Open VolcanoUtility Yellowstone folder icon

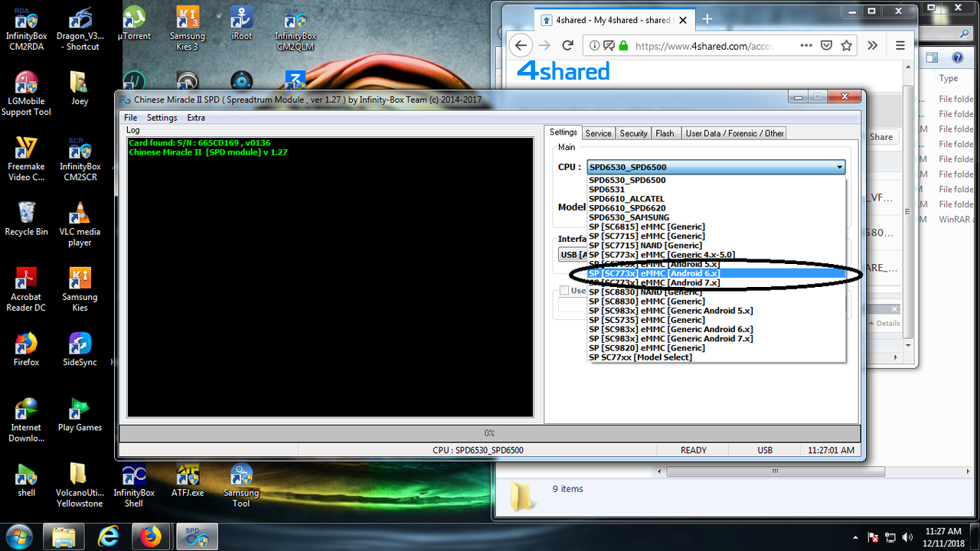(80, 485)
